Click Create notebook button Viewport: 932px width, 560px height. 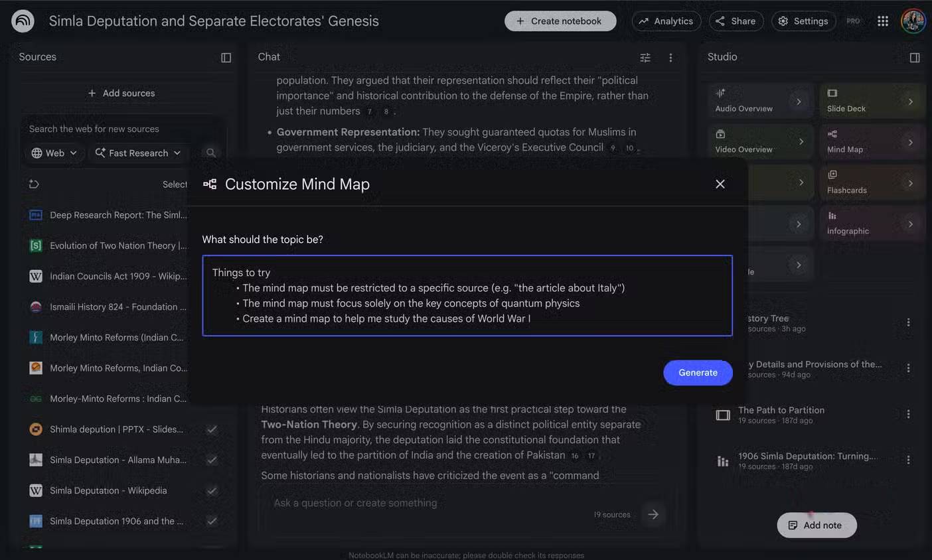(x=560, y=21)
